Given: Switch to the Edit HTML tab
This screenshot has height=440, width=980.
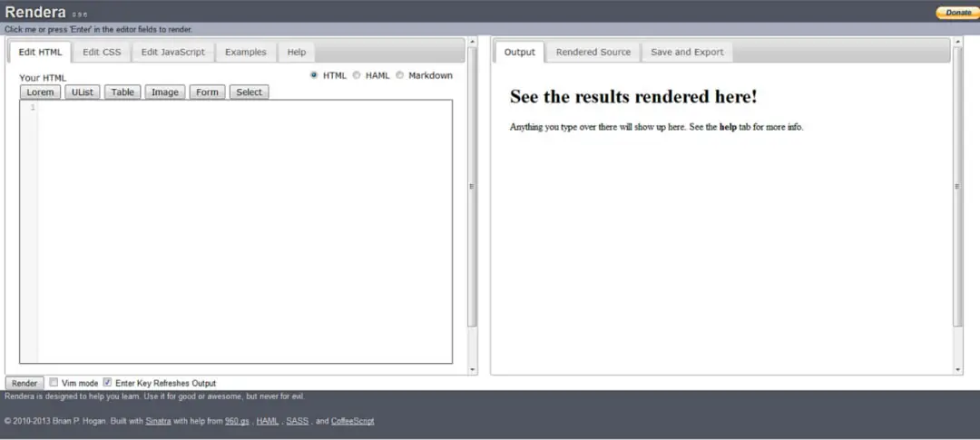Looking at the screenshot, I should [x=41, y=53].
